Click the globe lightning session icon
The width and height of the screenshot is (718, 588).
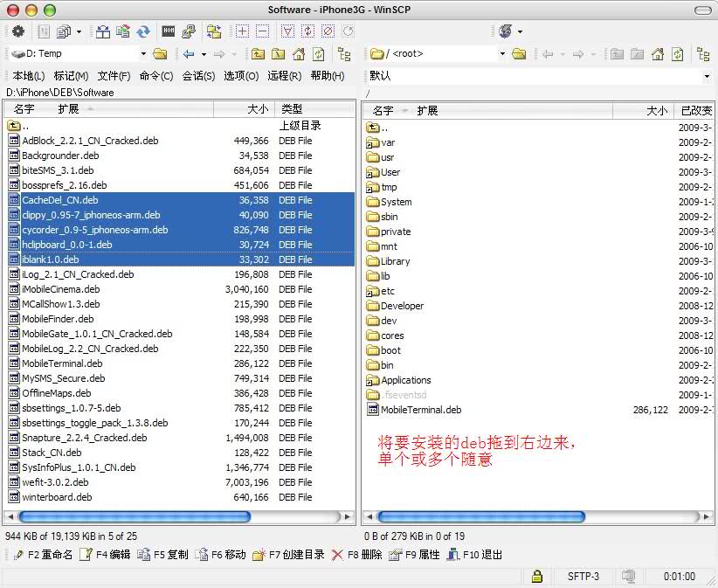[505, 31]
